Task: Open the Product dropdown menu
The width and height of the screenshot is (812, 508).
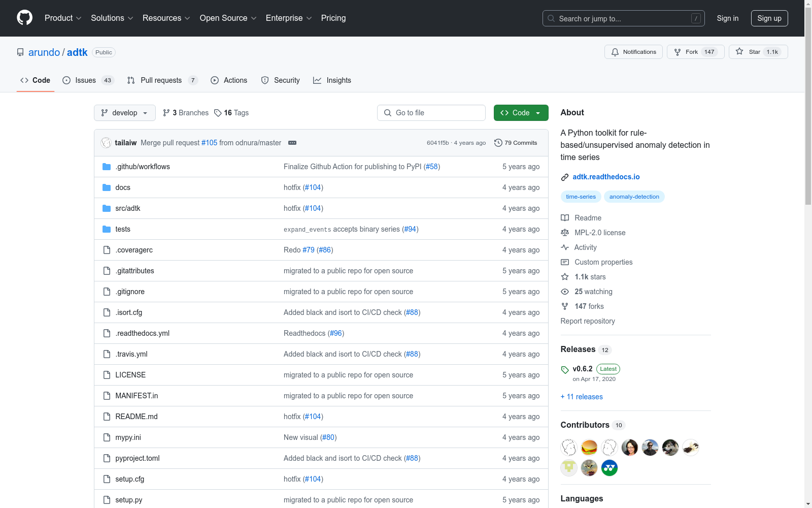Action: pyautogui.click(x=63, y=18)
